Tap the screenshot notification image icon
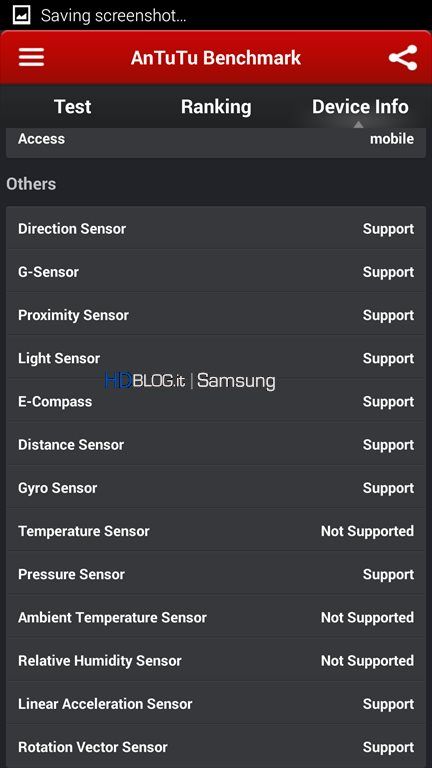The width and height of the screenshot is (432, 768). click(21, 15)
